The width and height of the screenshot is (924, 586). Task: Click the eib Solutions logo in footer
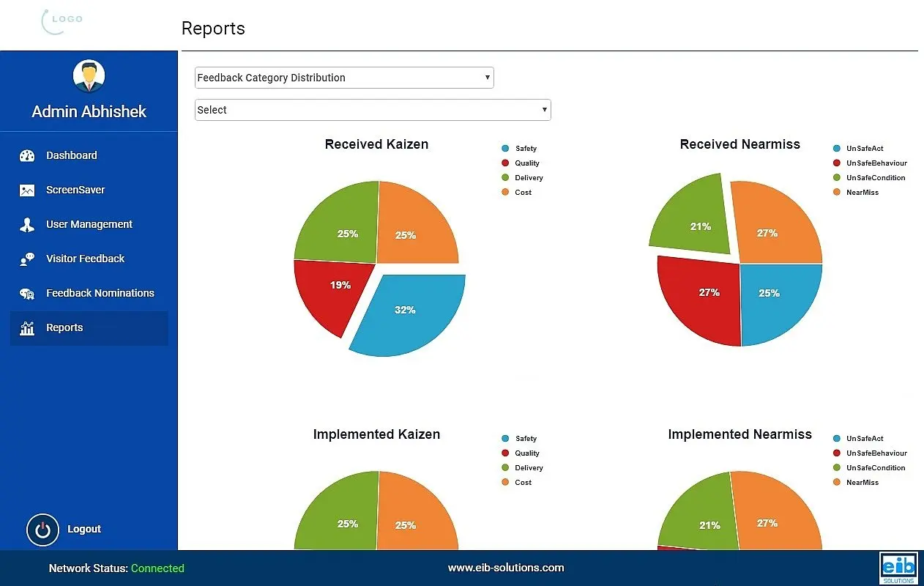point(898,568)
